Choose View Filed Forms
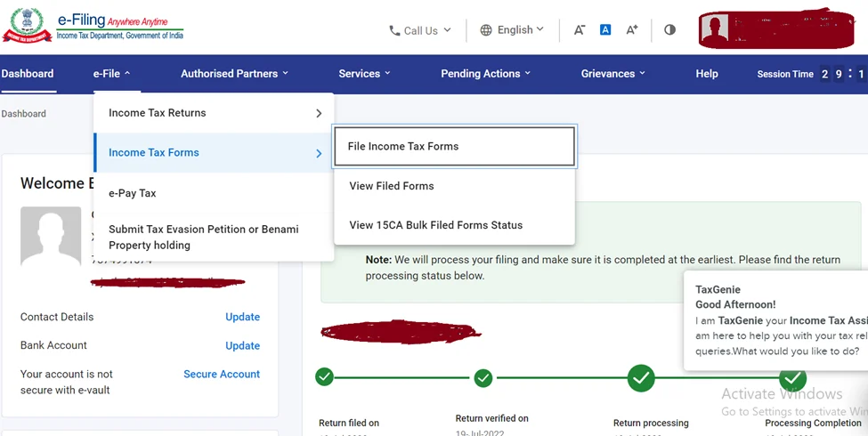Screen dimensions: 868x436 pos(455,186)
